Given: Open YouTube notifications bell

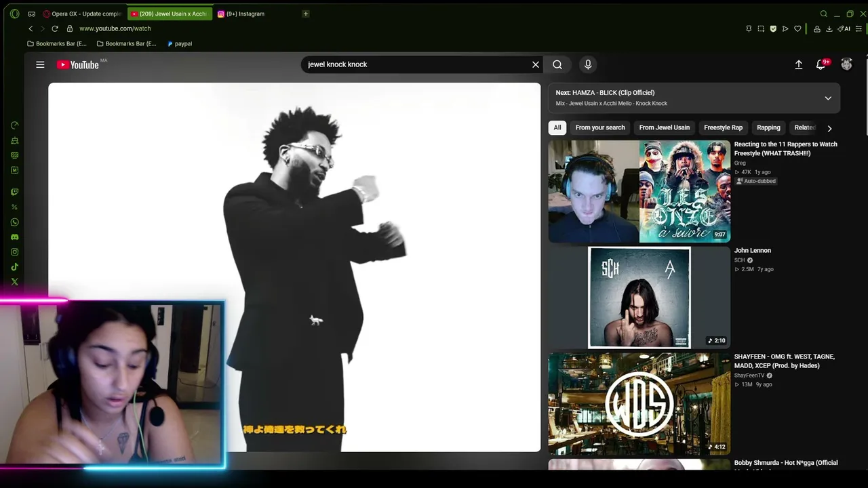Looking at the screenshot, I should tap(821, 64).
